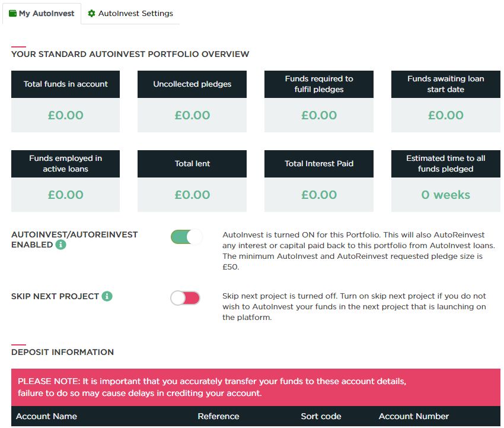The height and width of the screenshot is (428, 504).
Task: Click info icon next to AutoInvest/AutoReinvest Enabled
Action: tap(60, 245)
